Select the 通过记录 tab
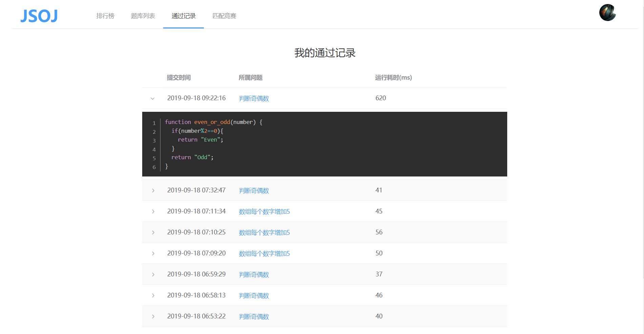This screenshot has height=334, width=644. 184,16
